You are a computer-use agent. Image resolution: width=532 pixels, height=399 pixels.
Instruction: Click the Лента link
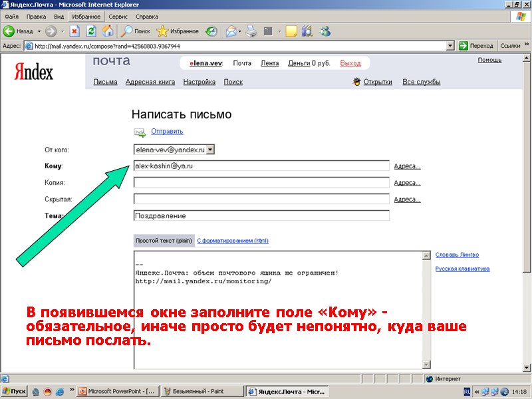point(270,63)
